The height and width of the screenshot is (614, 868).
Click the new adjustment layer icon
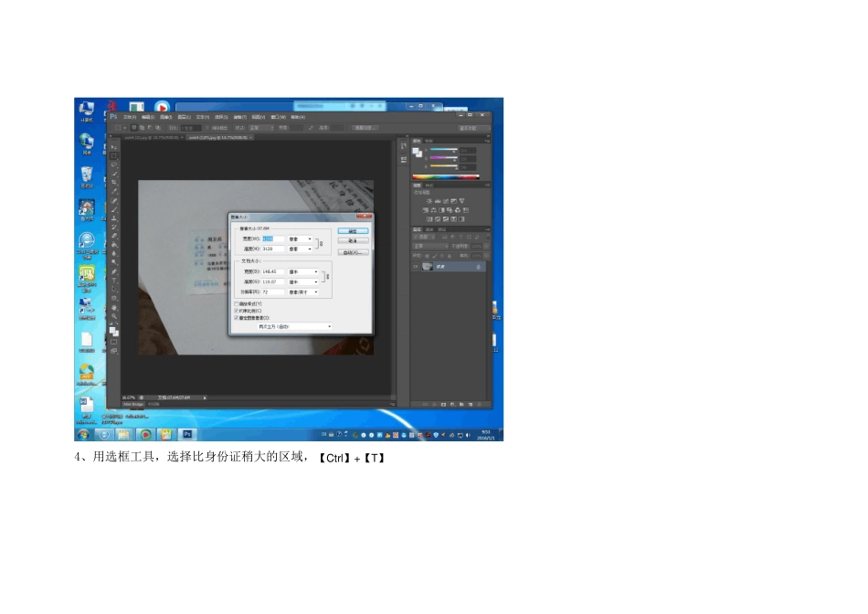pos(452,404)
